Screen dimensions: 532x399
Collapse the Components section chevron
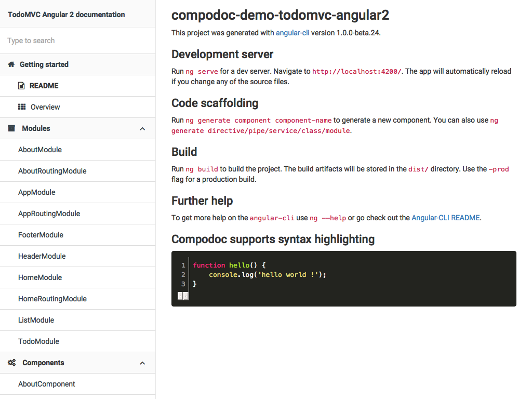142,363
